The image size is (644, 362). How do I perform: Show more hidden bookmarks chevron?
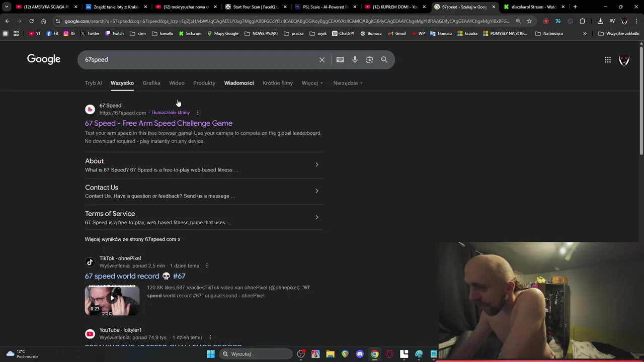(x=585, y=34)
